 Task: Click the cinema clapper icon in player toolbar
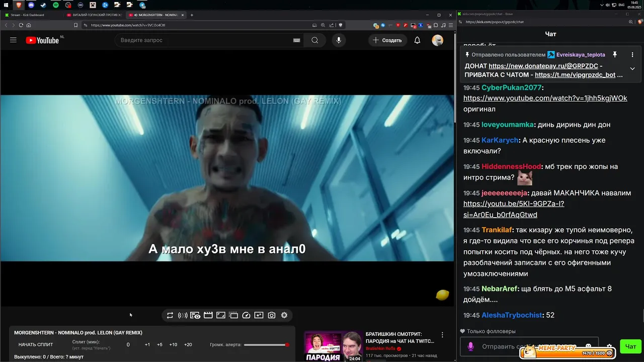coord(208,315)
